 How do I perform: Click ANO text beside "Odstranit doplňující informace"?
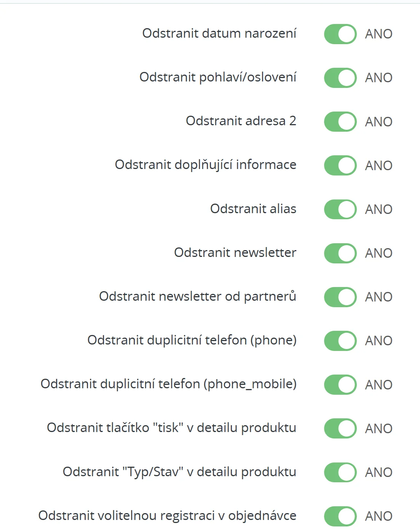tap(378, 166)
